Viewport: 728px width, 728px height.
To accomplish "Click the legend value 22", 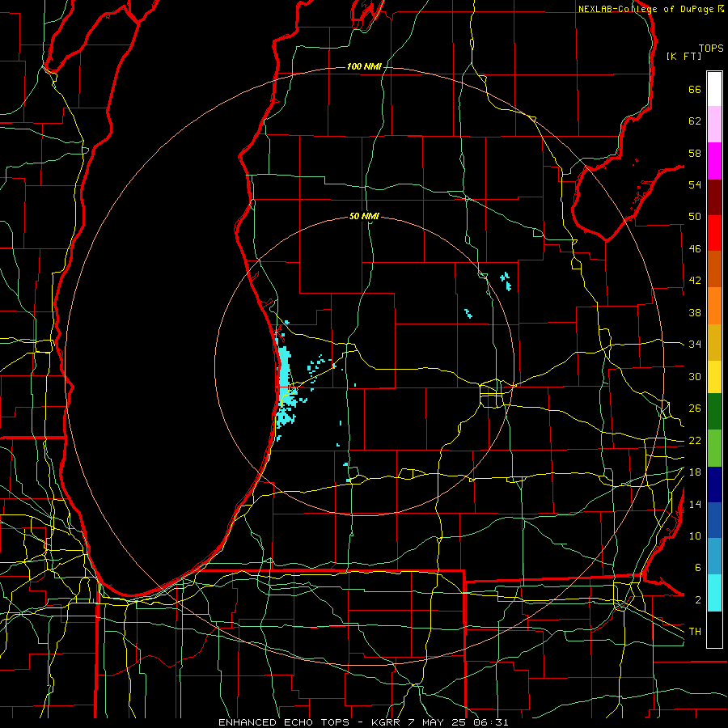I will coord(695,440).
